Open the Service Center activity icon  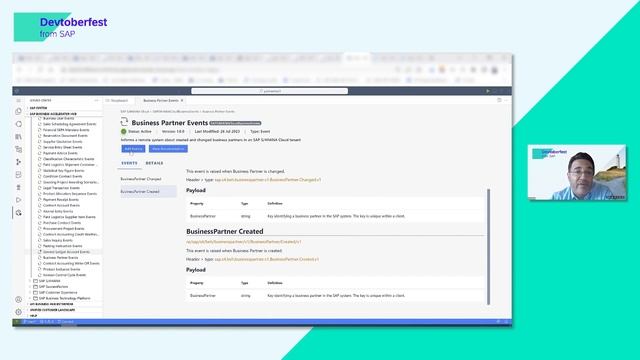18,213
